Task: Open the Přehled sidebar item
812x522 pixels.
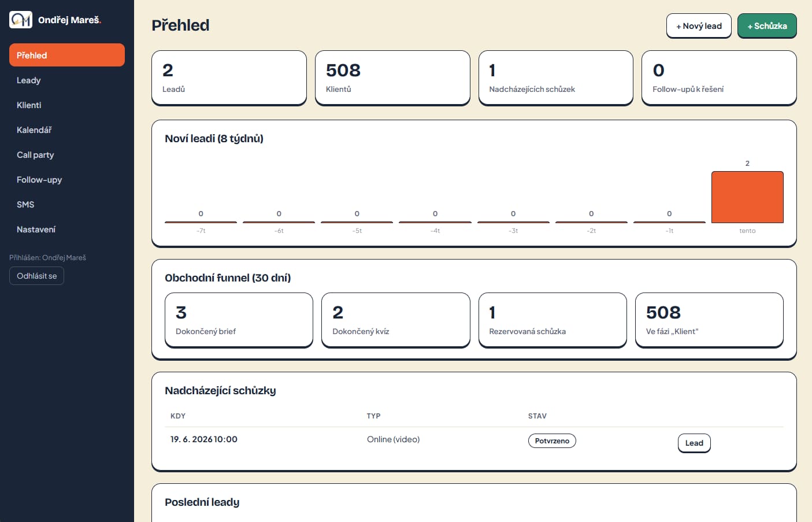Action: pyautogui.click(x=67, y=55)
